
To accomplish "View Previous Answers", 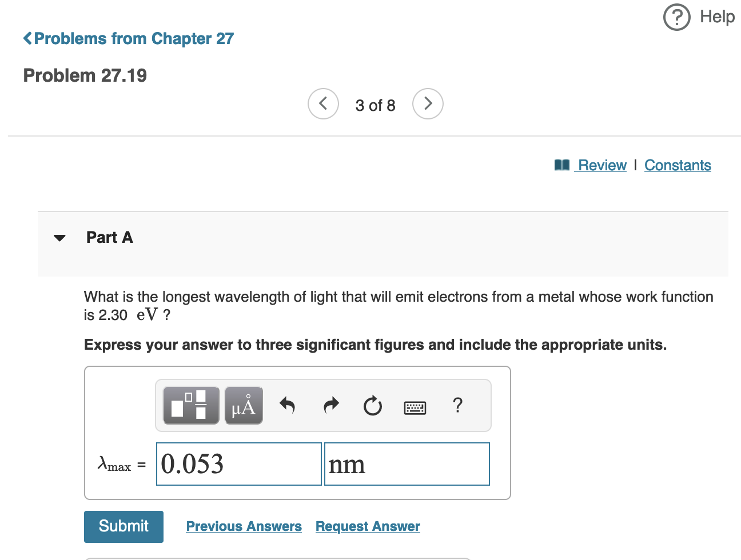I will pyautogui.click(x=244, y=526).
